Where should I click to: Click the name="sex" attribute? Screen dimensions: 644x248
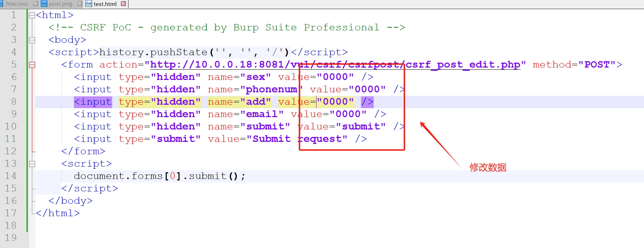(x=240, y=77)
